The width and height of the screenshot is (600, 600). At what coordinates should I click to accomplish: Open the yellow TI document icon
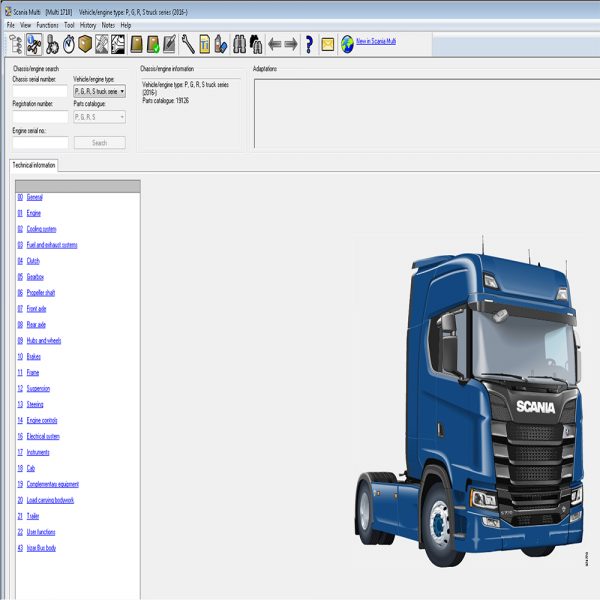click(205, 44)
